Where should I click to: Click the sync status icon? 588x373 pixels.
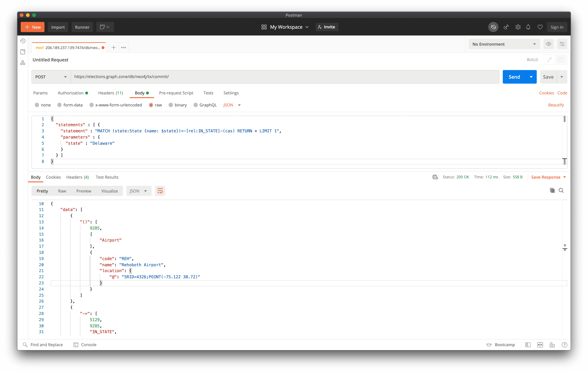click(x=493, y=27)
